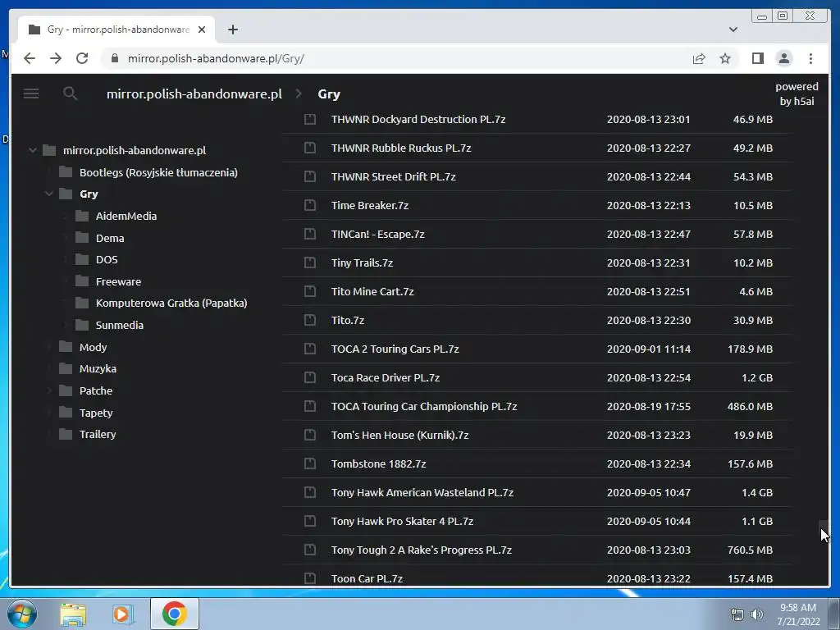Open the Sunmedia folder in tree

120,325
